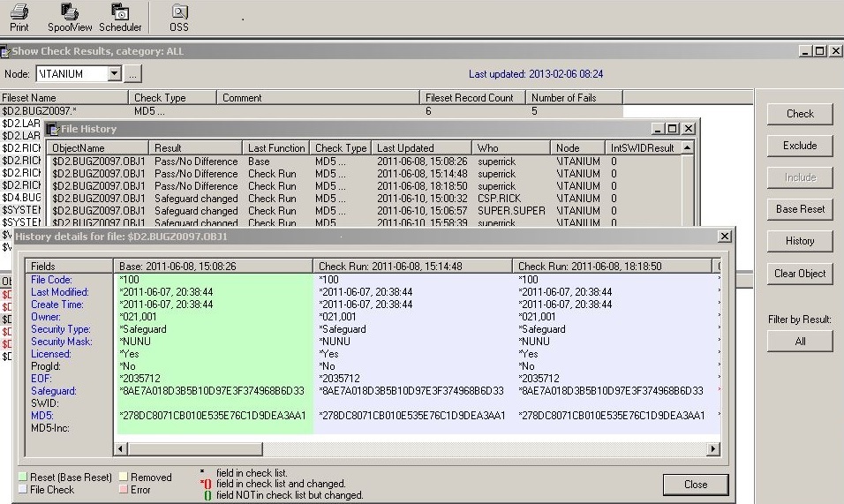Select the history row by CSP.RICK
844x504 pixels.
[x=365, y=199]
